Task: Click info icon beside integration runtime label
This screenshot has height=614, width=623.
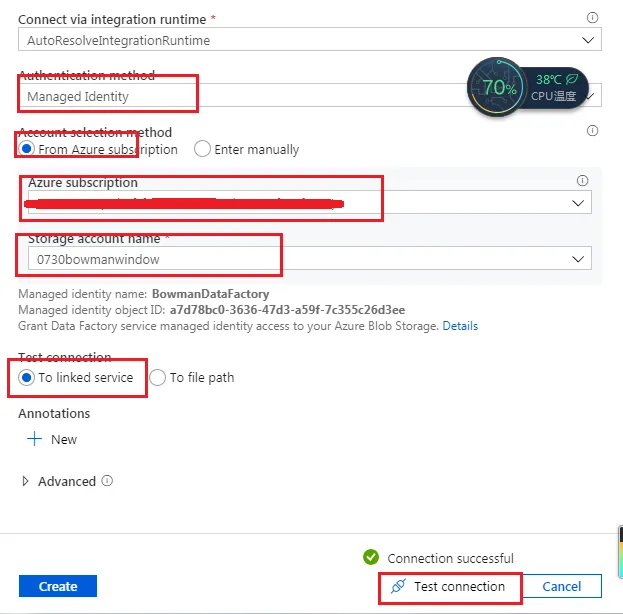Action: (593, 18)
